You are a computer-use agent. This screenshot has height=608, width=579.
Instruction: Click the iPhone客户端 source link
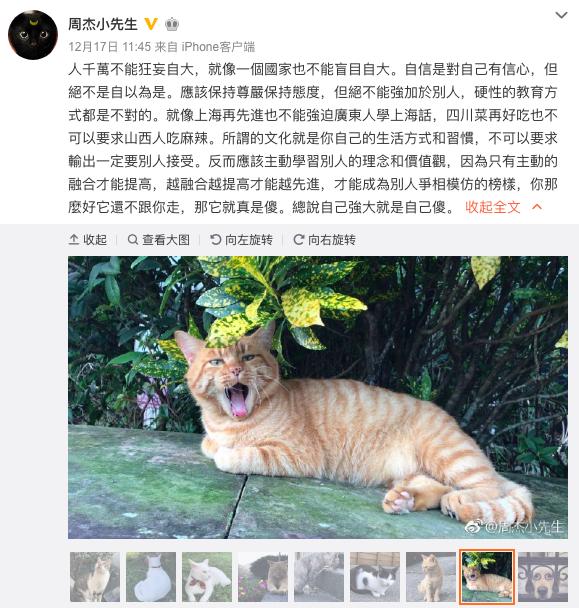click(218, 47)
